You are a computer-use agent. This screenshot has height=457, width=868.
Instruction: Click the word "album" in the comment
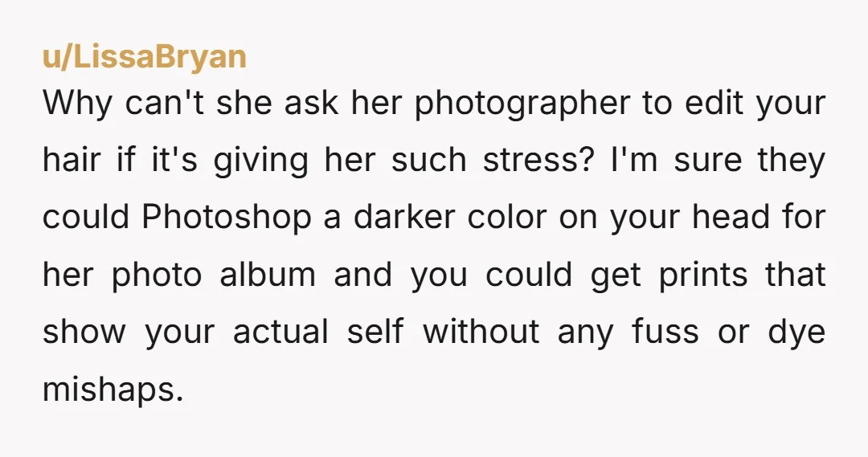(x=268, y=275)
